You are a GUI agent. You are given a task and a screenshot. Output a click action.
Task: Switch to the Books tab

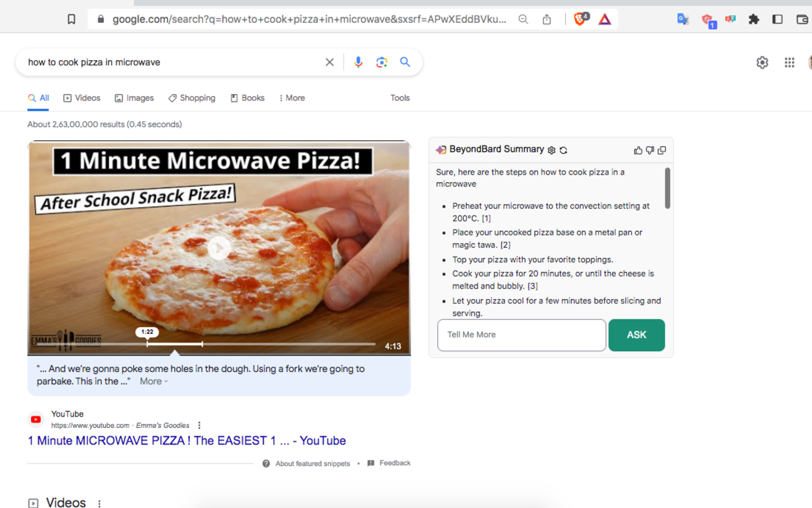[247, 98]
